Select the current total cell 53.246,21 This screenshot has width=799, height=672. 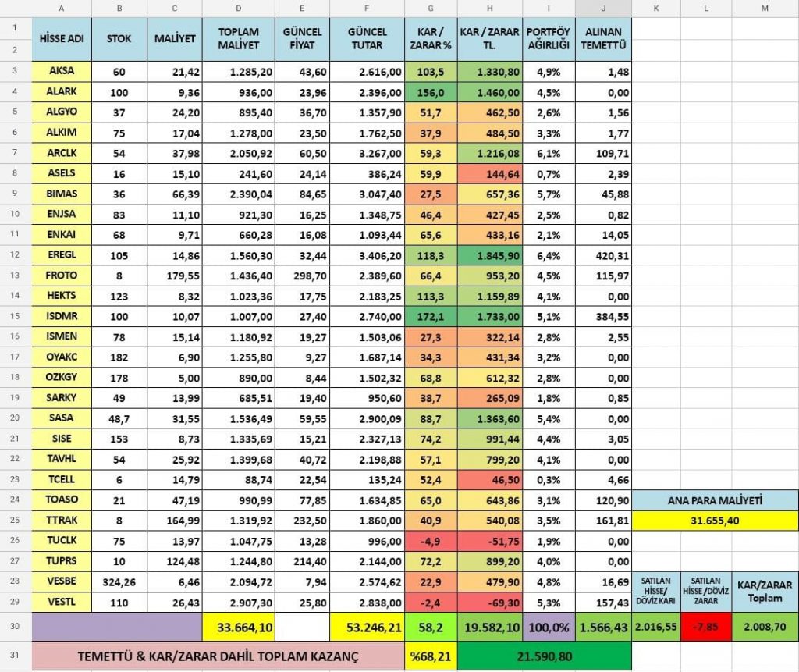[367, 626]
